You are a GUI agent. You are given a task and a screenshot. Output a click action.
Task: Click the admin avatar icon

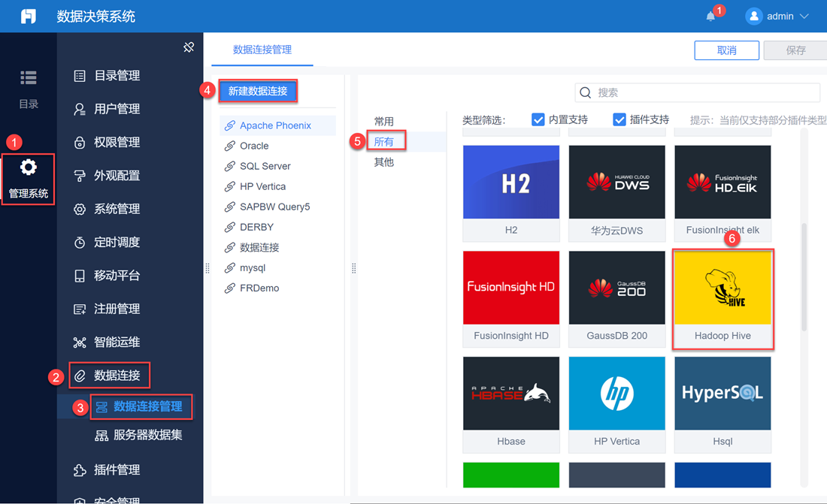tap(753, 17)
